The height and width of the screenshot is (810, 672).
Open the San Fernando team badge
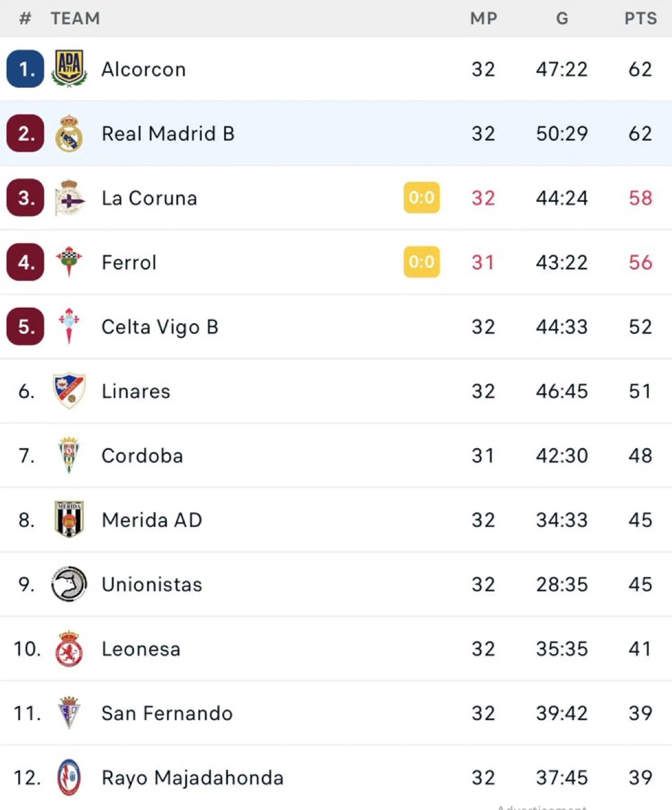point(69,713)
